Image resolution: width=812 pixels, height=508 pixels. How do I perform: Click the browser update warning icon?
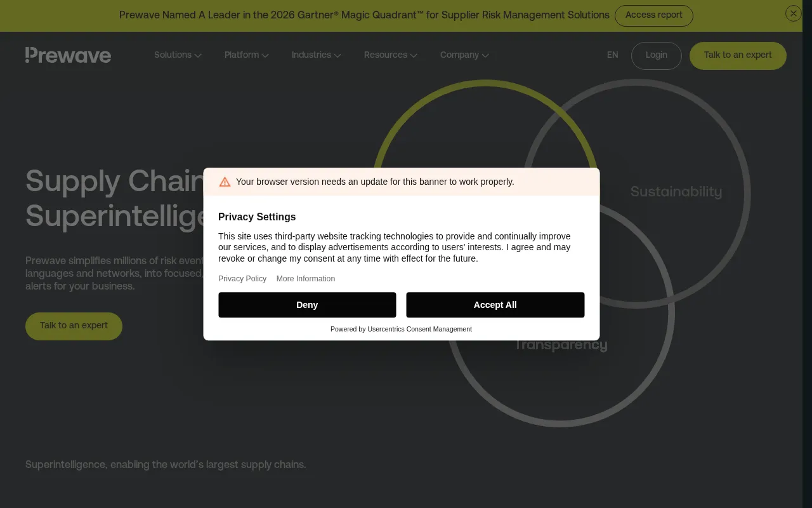(225, 182)
